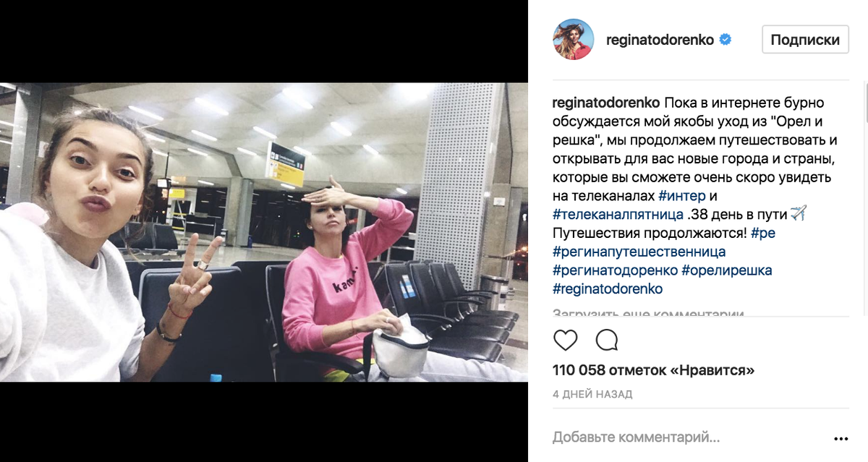Open more options via three-dots icon
Viewport: 868px width, 462px height.
pyautogui.click(x=841, y=438)
